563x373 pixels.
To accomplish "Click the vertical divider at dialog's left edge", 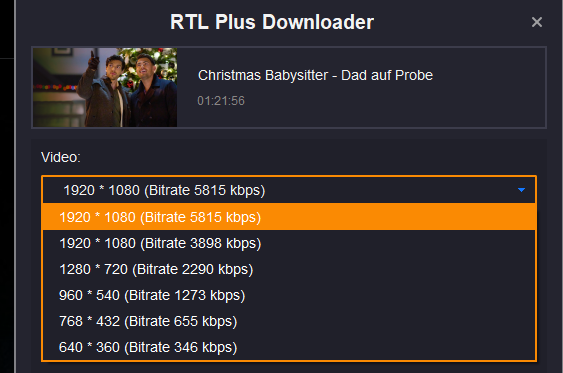I will (x=15, y=186).
